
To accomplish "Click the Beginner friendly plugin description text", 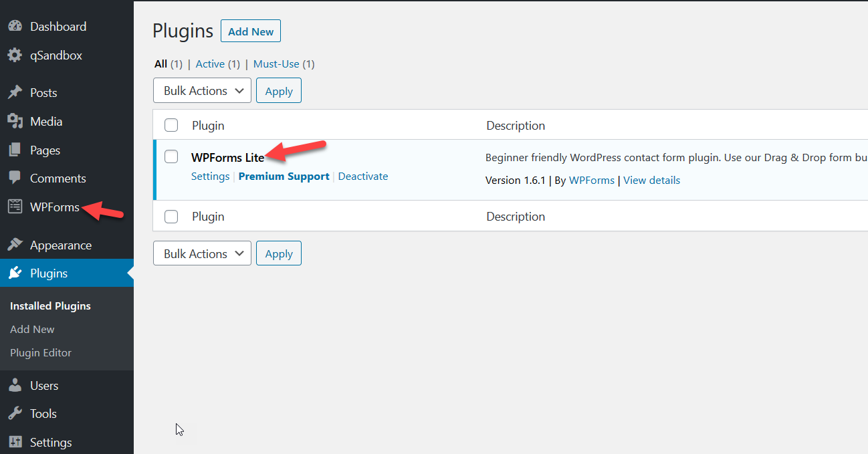I will coord(677,158).
